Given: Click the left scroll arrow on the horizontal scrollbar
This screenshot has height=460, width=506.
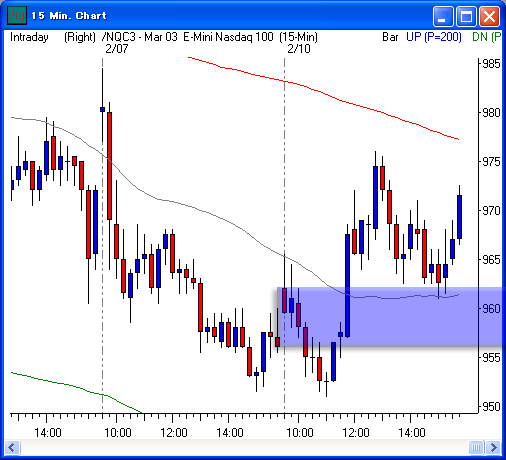Looking at the screenshot, I should 12,447.
